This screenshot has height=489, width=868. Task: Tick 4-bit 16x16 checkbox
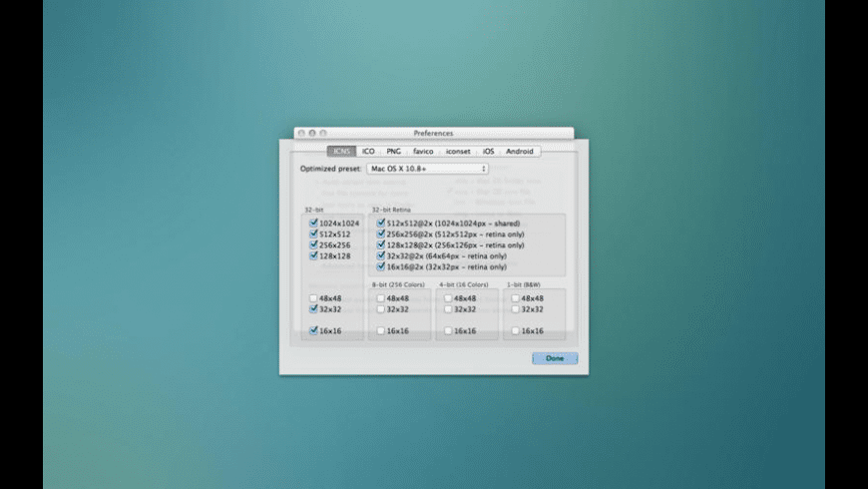448,330
